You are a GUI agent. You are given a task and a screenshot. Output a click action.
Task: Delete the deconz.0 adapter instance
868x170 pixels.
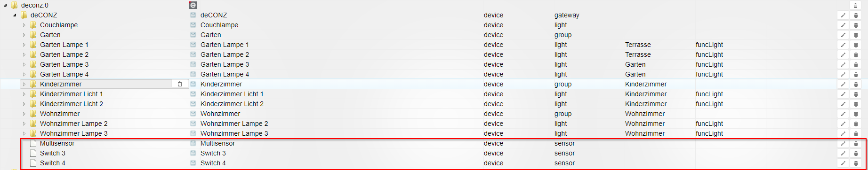coord(856,5)
